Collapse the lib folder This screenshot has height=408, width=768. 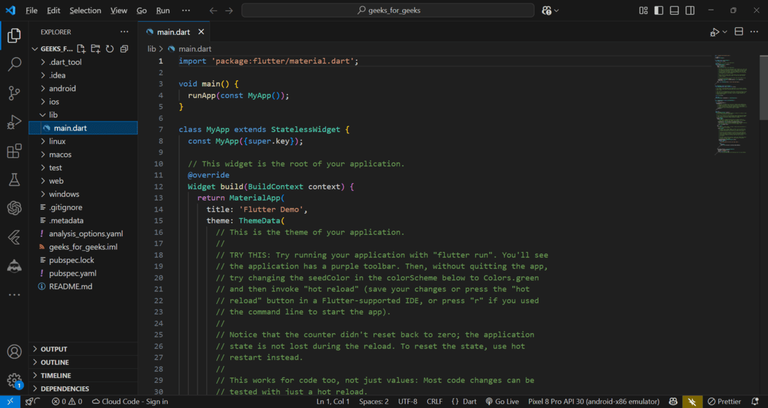pyautogui.click(x=53, y=115)
